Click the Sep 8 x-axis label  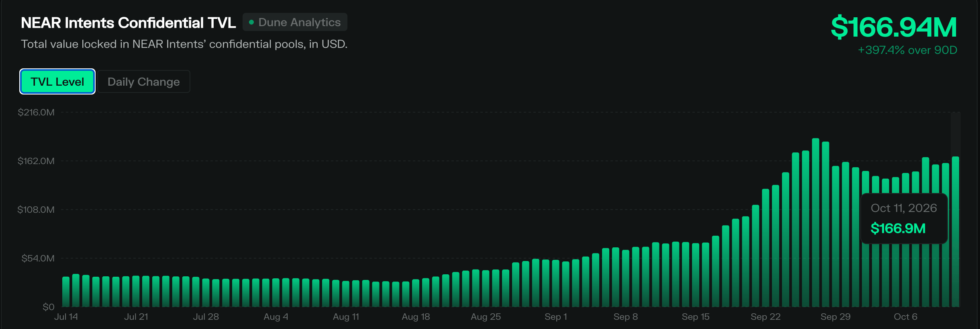tap(626, 317)
